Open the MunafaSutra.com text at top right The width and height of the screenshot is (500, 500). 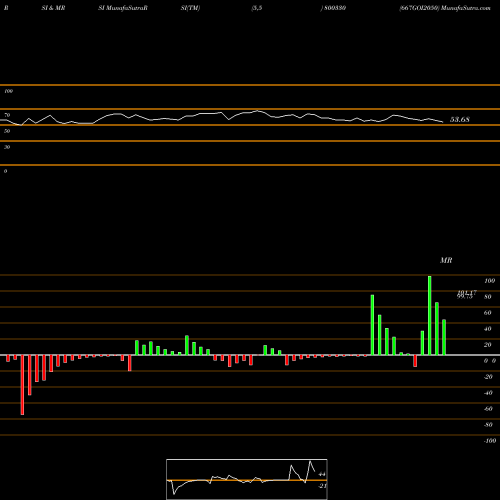pyautogui.click(x=466, y=8)
